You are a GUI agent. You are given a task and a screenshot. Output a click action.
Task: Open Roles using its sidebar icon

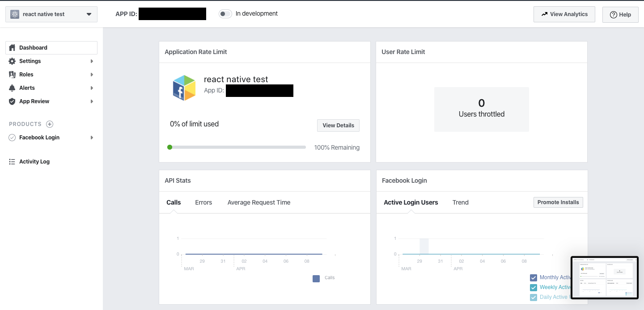point(12,74)
